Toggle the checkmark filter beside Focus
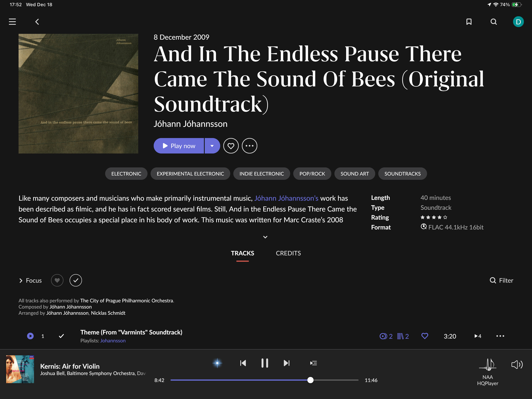 point(76,280)
